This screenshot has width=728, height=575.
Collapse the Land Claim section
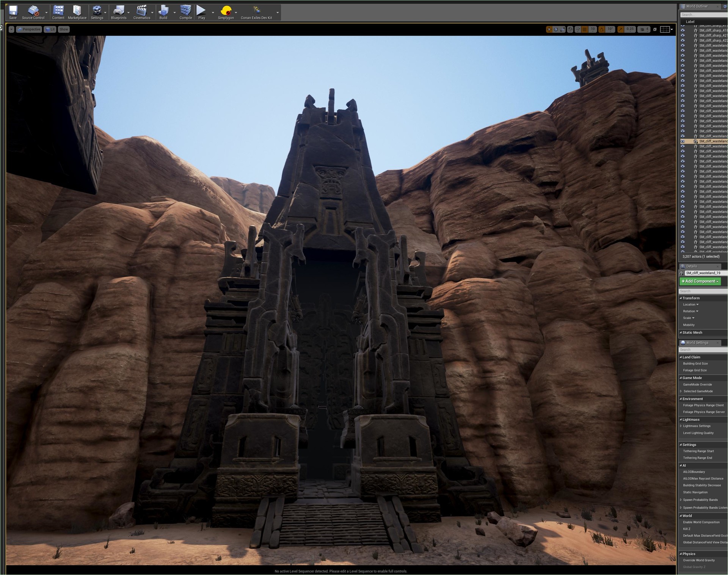pos(681,357)
